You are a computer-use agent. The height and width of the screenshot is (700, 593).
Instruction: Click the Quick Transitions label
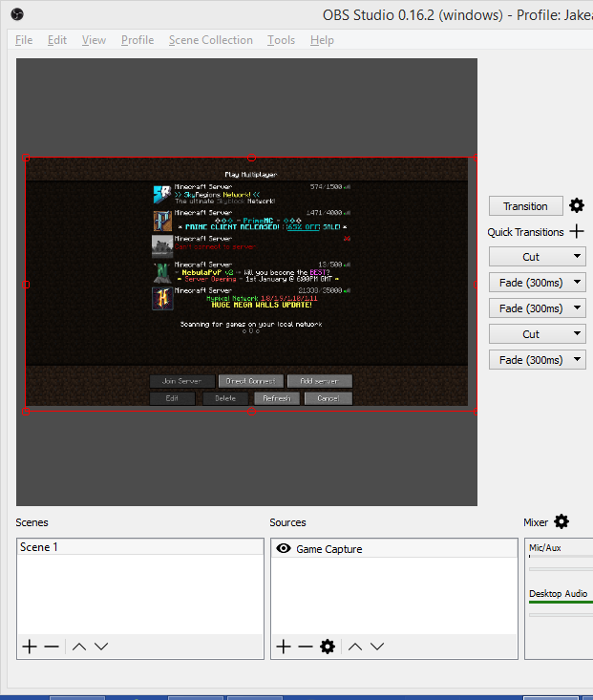(525, 232)
